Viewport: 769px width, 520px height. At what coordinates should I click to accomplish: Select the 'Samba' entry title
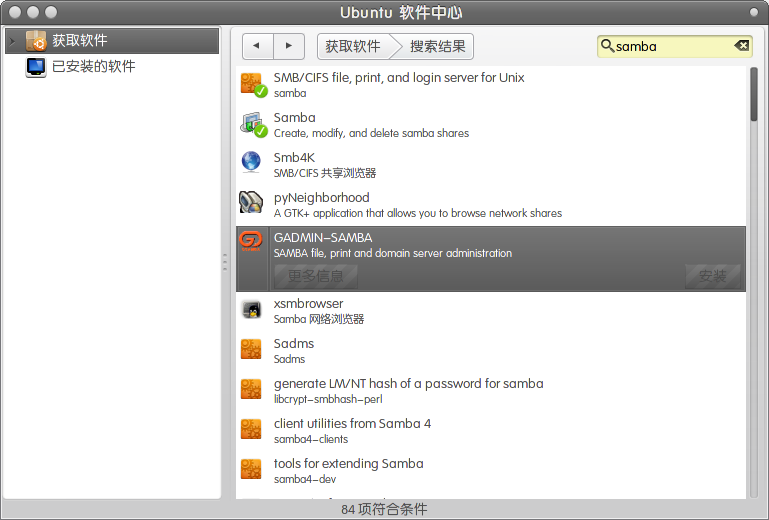coord(294,118)
